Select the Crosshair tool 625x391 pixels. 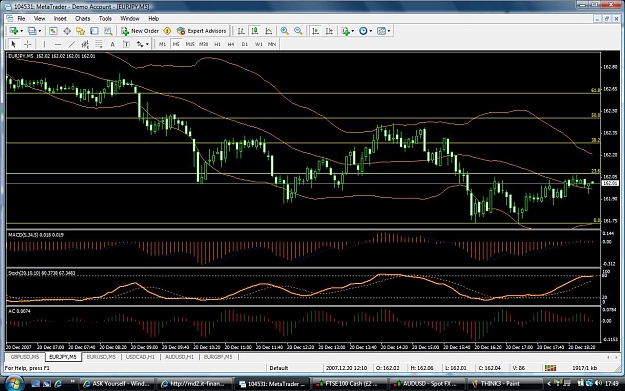28,44
